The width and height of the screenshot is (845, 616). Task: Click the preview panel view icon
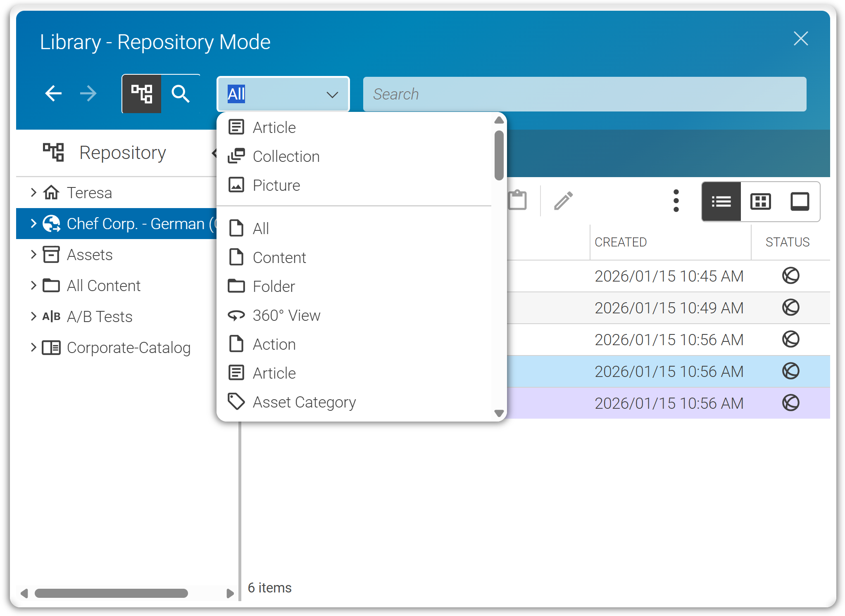pyautogui.click(x=800, y=201)
